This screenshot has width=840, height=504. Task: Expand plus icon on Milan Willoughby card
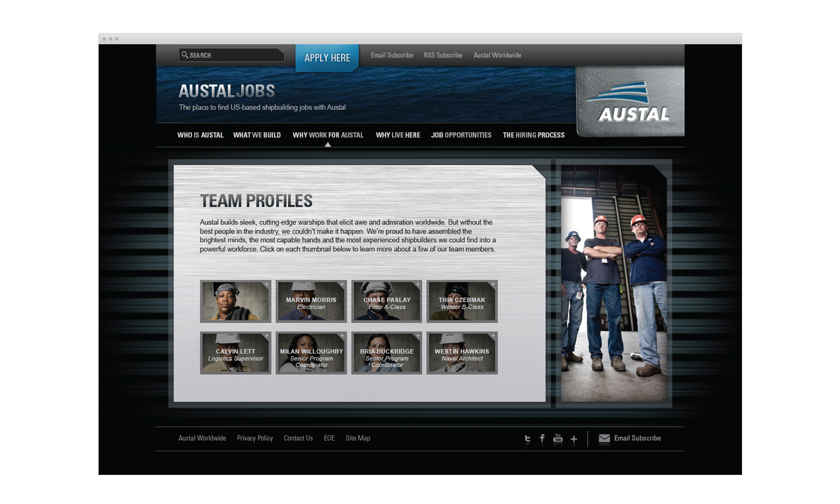click(342, 336)
